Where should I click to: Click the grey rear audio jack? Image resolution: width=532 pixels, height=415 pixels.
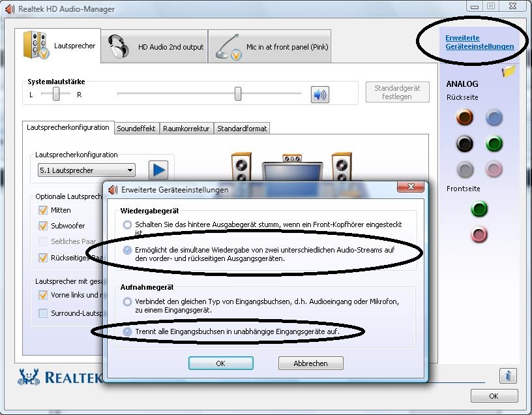465,170
